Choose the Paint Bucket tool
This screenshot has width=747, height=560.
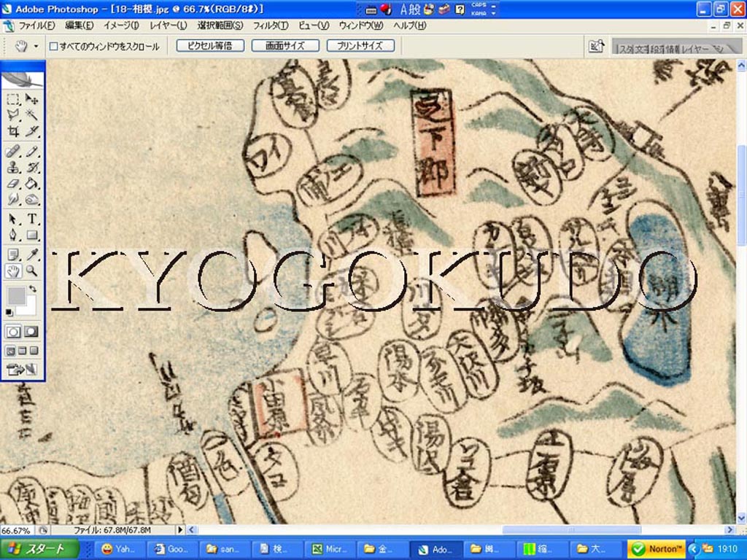pyautogui.click(x=31, y=183)
